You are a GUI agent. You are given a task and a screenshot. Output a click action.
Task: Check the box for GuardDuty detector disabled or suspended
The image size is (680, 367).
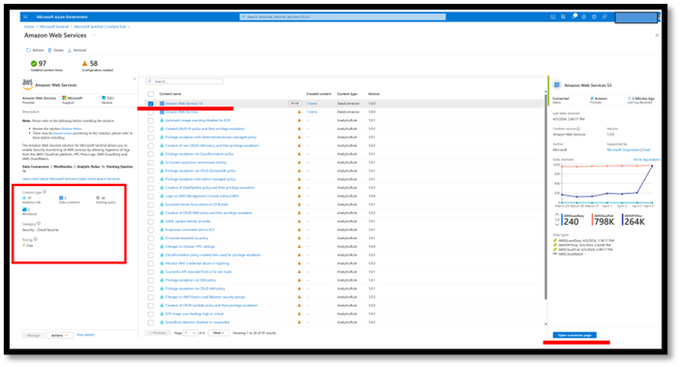pos(150,322)
